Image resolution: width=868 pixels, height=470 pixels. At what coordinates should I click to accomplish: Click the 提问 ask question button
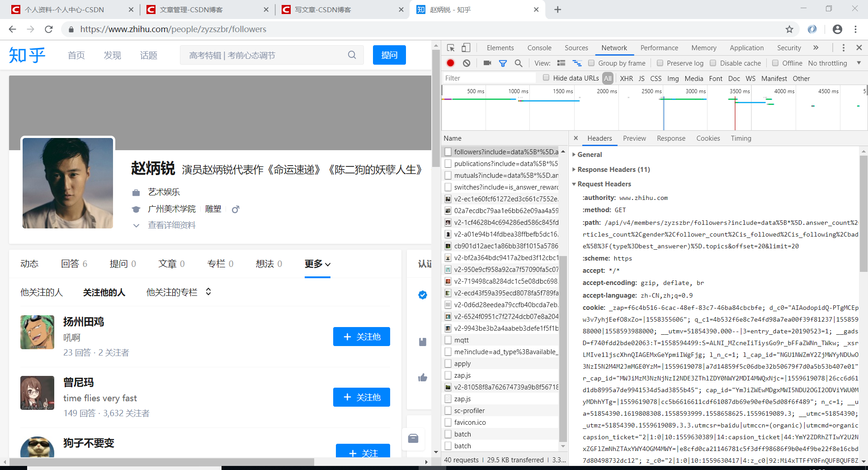click(x=389, y=55)
